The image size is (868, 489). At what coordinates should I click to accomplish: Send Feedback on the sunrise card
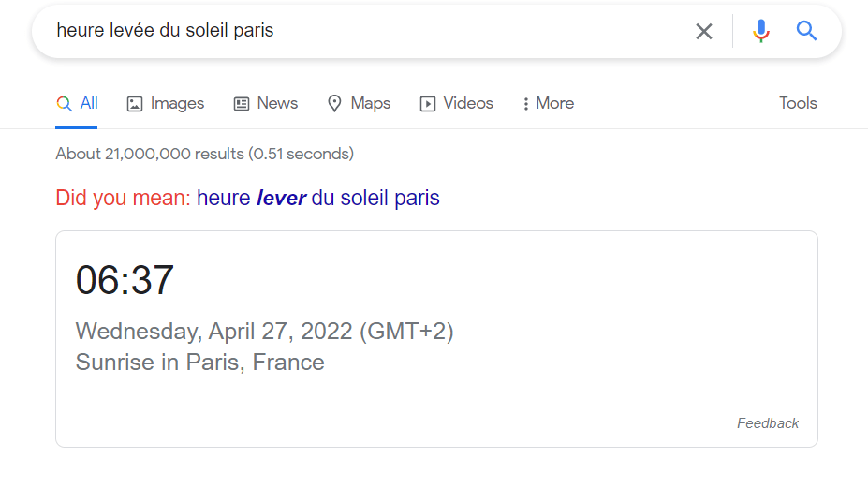[x=767, y=423]
